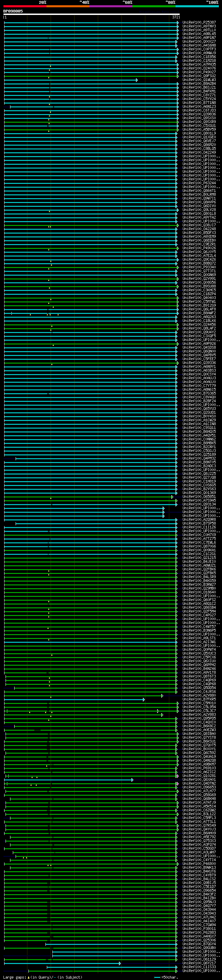Select the UniRef100_Q6XA01 label

click(x=199, y=779)
